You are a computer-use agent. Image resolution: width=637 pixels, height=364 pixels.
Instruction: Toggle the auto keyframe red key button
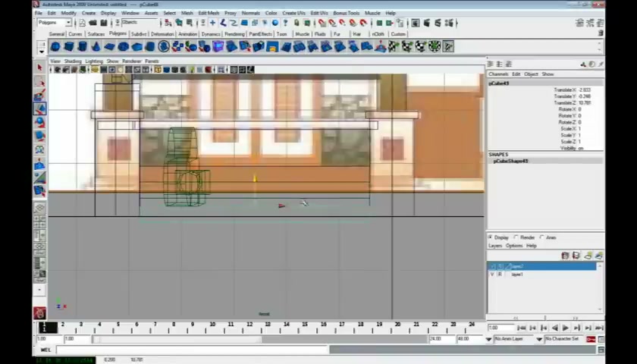[591, 339]
